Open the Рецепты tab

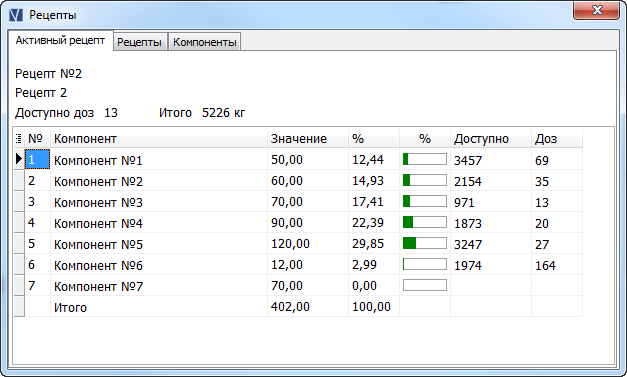click(x=140, y=42)
